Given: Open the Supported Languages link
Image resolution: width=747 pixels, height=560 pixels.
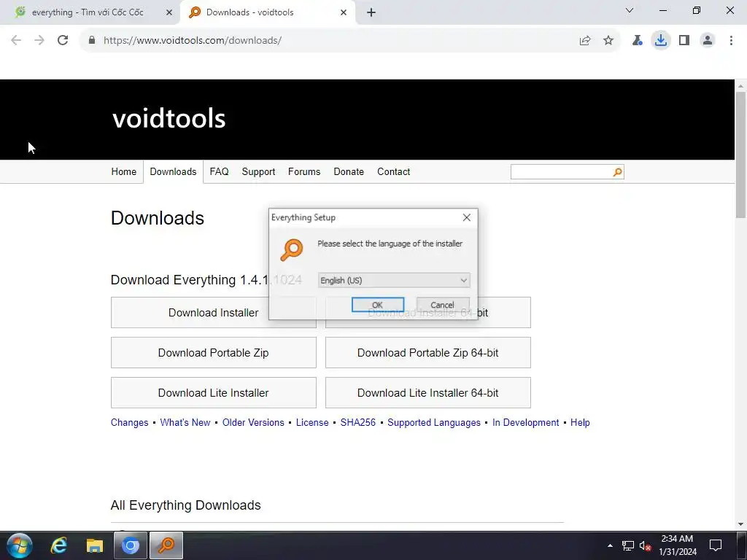Looking at the screenshot, I should (x=434, y=422).
